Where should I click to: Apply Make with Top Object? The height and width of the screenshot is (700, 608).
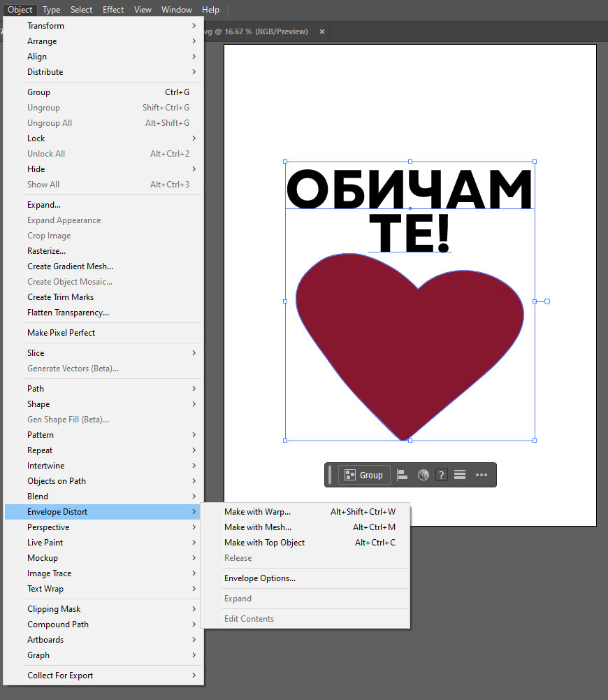(265, 542)
